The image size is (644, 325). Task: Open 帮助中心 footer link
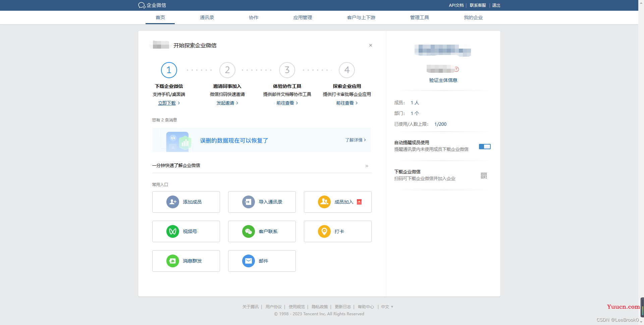(x=366, y=307)
